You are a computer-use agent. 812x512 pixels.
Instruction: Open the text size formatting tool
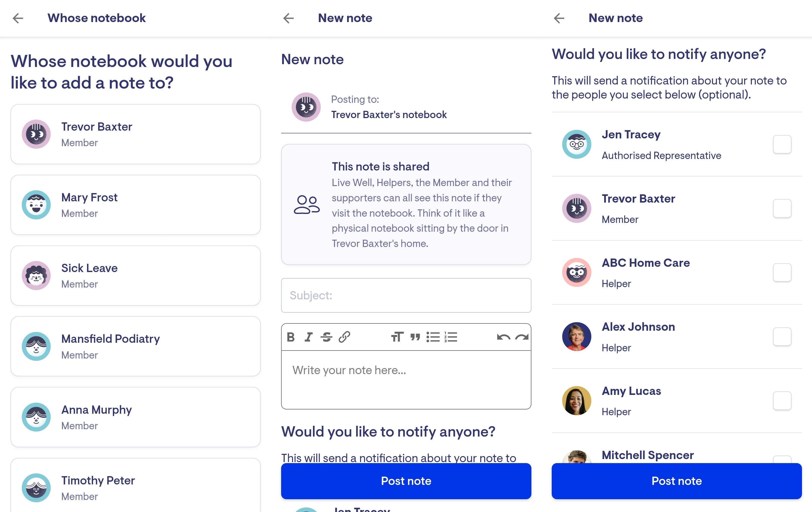coord(397,337)
